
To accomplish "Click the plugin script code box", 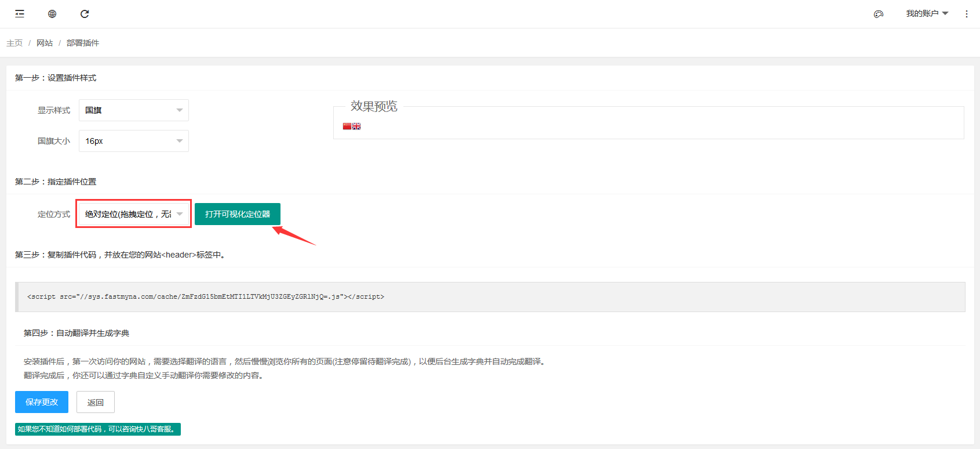I will 490,297.
